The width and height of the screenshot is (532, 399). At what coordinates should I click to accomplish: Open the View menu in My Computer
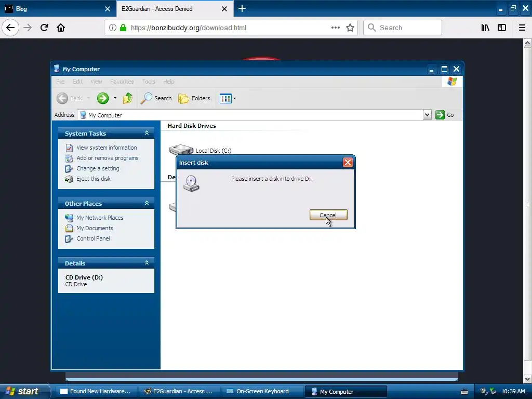[96, 82]
